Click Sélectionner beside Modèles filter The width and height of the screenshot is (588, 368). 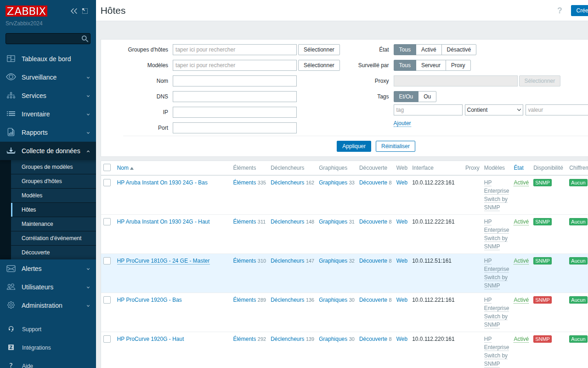pyautogui.click(x=319, y=65)
